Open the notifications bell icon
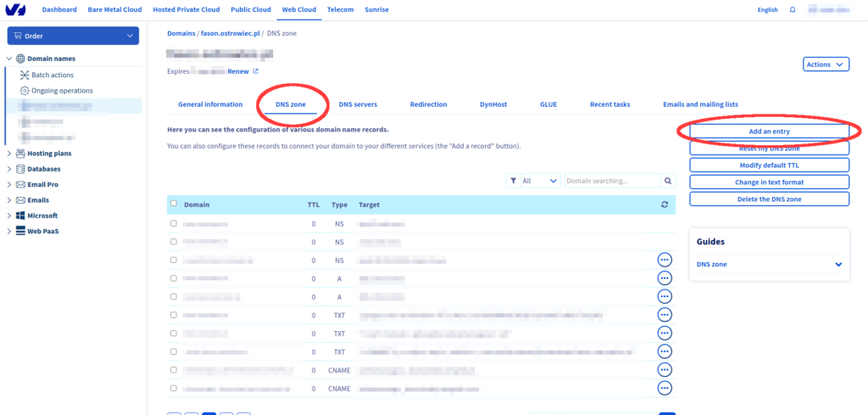 [793, 10]
